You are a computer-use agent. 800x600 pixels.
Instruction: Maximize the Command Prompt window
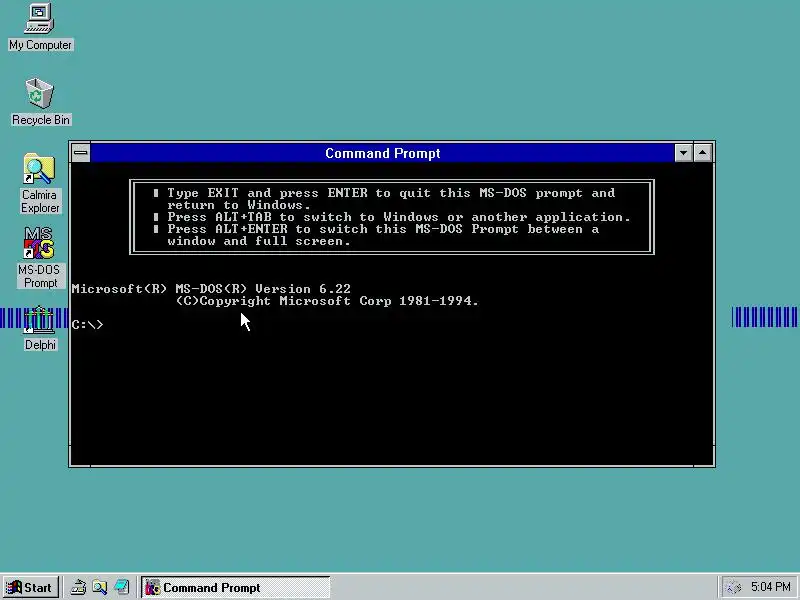click(703, 153)
